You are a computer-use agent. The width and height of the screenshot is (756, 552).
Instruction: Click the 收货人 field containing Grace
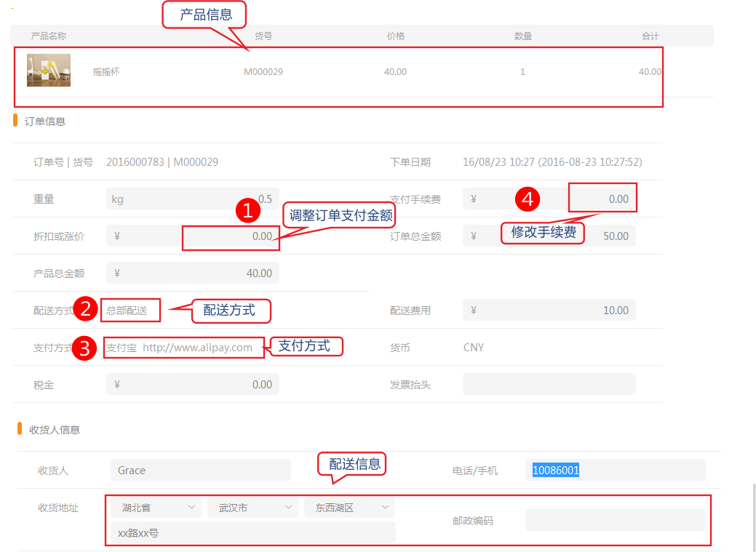[200, 471]
